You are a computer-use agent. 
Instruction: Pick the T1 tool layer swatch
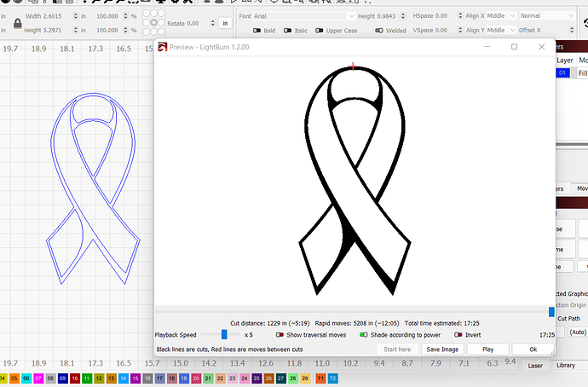point(320,378)
